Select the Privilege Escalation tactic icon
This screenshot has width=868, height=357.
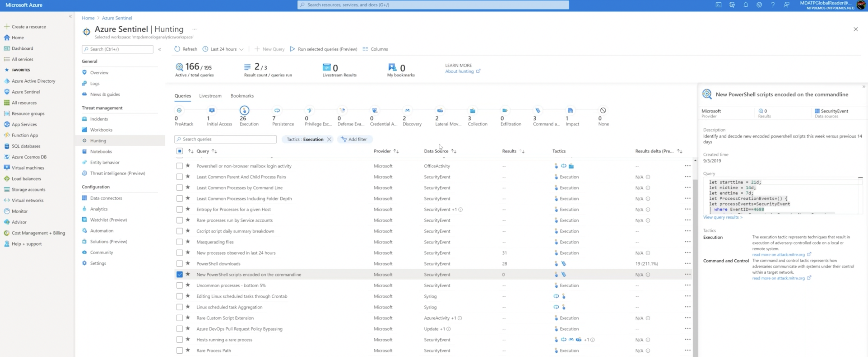(x=309, y=110)
